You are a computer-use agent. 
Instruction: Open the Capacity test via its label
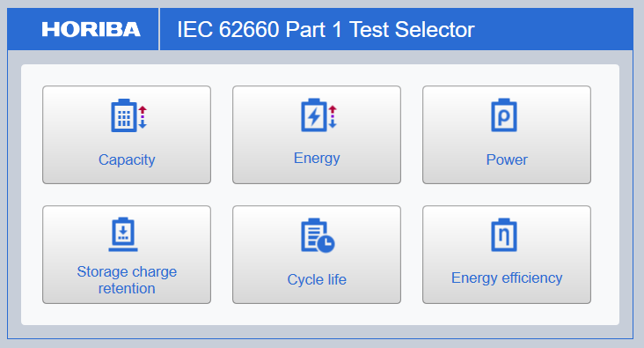point(127,159)
